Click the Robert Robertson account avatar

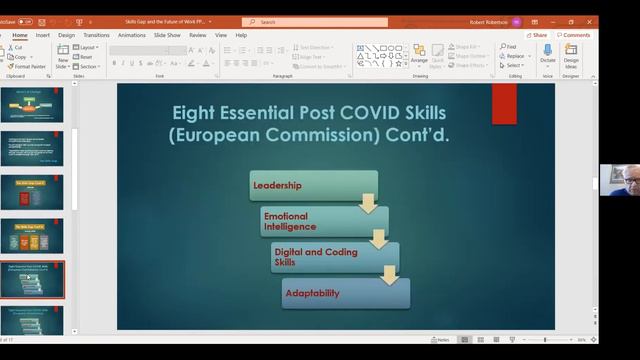pos(516,22)
